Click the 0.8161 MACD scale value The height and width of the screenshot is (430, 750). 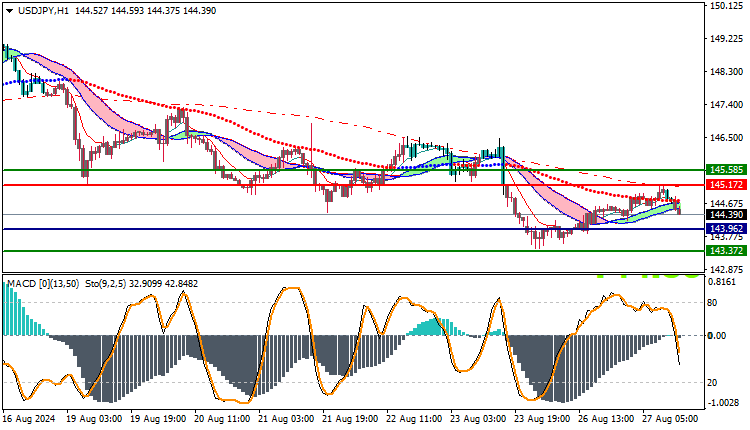722,282
